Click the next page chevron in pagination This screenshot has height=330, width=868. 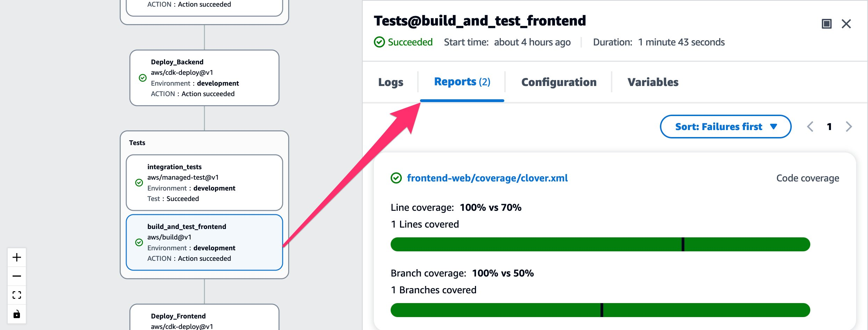tap(849, 127)
